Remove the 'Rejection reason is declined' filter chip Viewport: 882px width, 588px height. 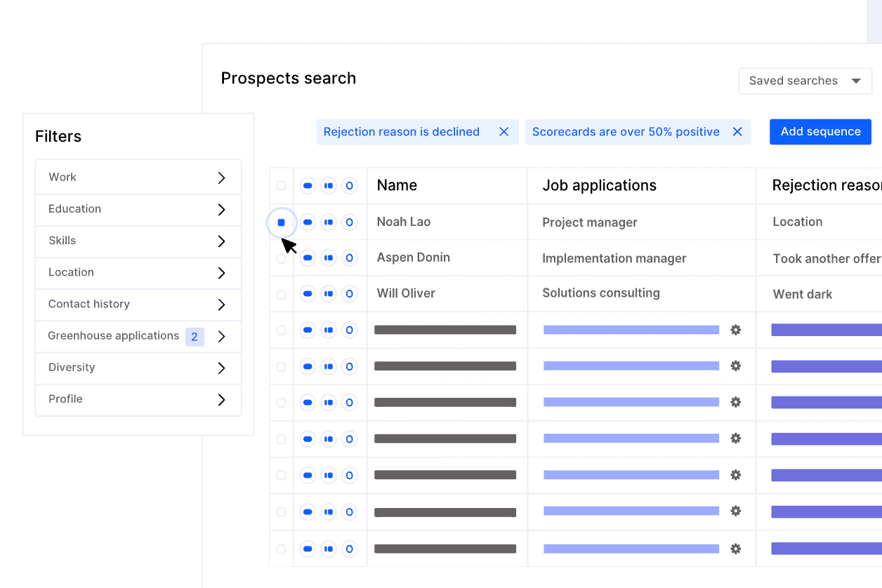[x=503, y=131]
